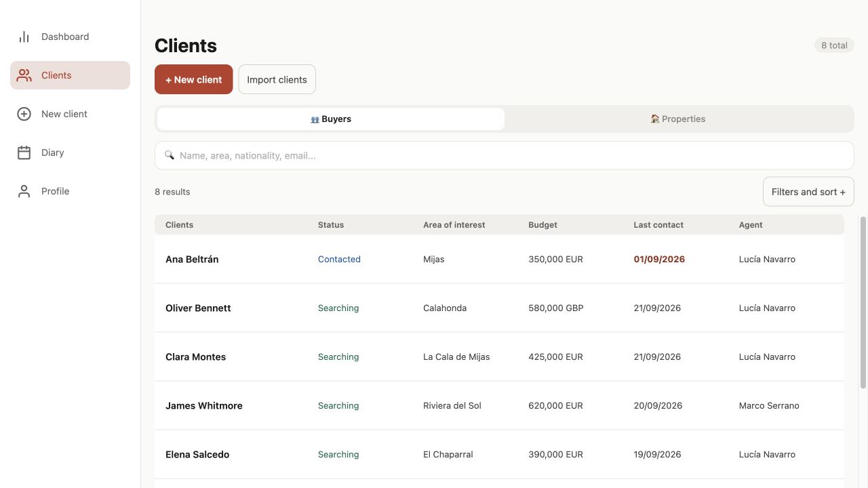Viewport: 868px width, 488px height.
Task: Click the magnifier icon in search box
Action: coord(170,155)
